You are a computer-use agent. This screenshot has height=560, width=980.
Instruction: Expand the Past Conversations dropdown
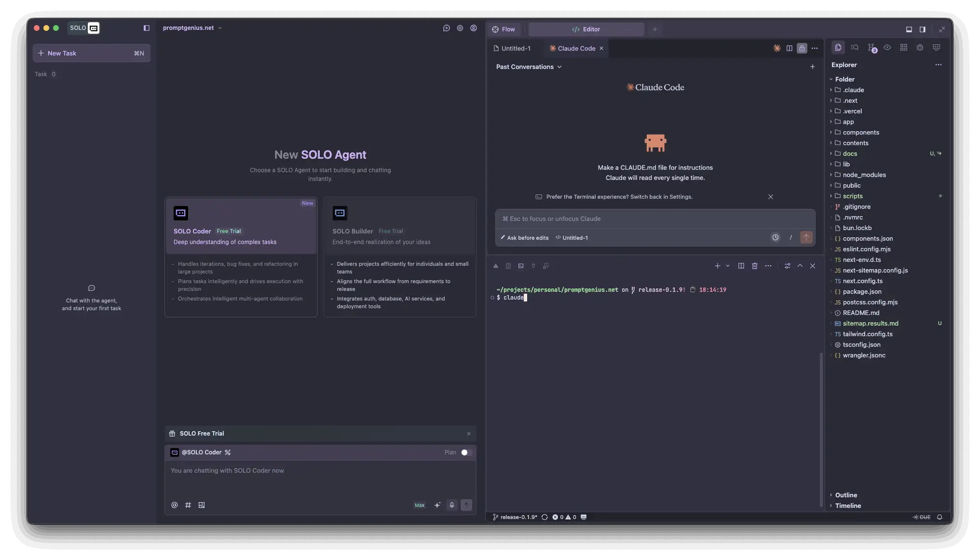[x=529, y=67]
